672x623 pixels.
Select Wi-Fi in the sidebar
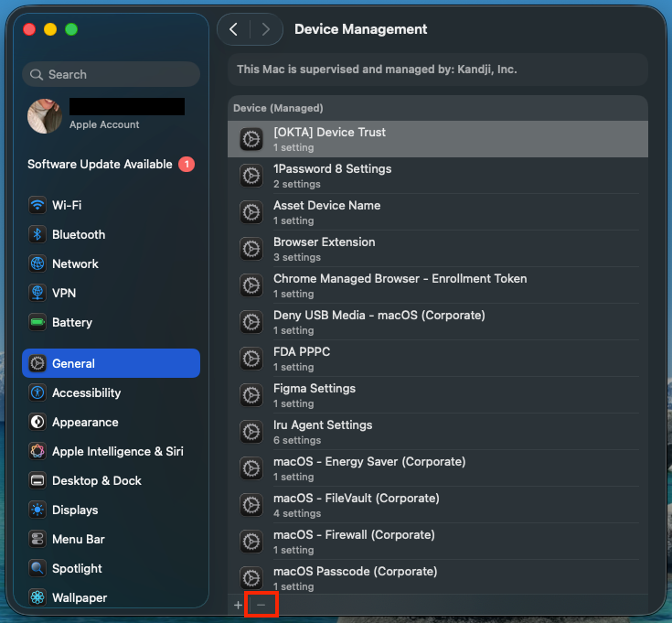coord(111,205)
